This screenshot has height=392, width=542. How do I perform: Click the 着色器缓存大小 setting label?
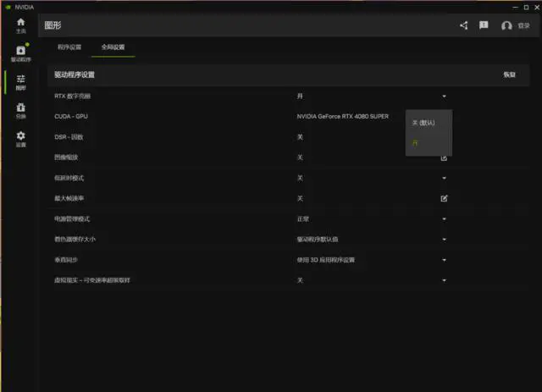point(75,240)
